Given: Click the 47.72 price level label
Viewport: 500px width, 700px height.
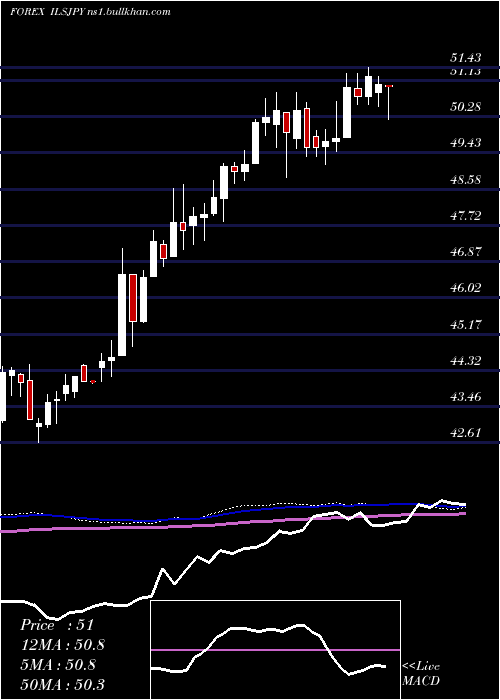Looking at the screenshot, I should click(x=466, y=216).
